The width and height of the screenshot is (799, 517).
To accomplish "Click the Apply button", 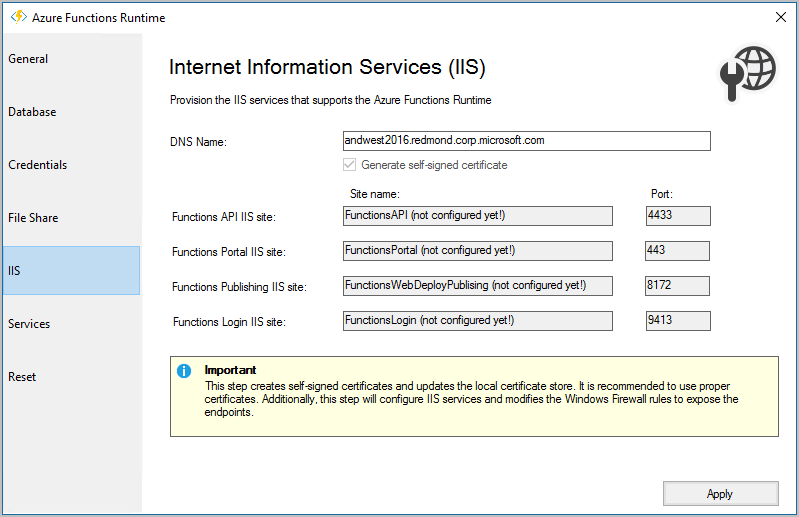I will (x=721, y=494).
